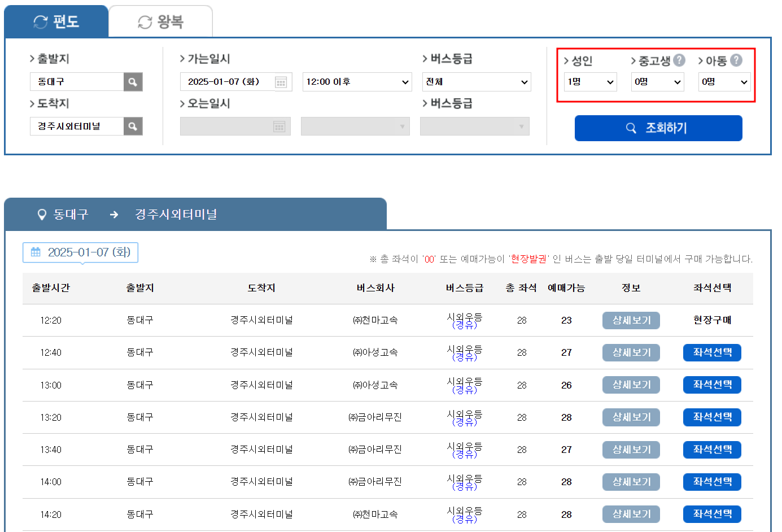Click the 12:20 departure time cell
The height and width of the screenshot is (532, 782).
pyautogui.click(x=51, y=320)
